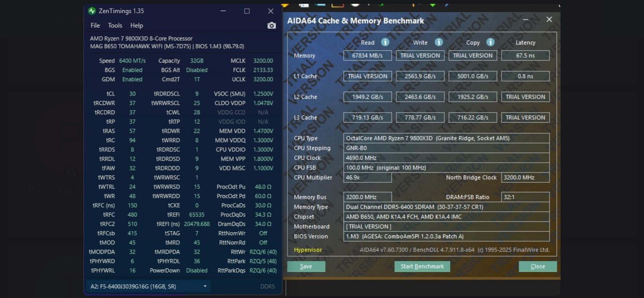This screenshot has height=298, width=644.
Task: Close the AIDA64 benchmark window
Action: pos(549,19)
